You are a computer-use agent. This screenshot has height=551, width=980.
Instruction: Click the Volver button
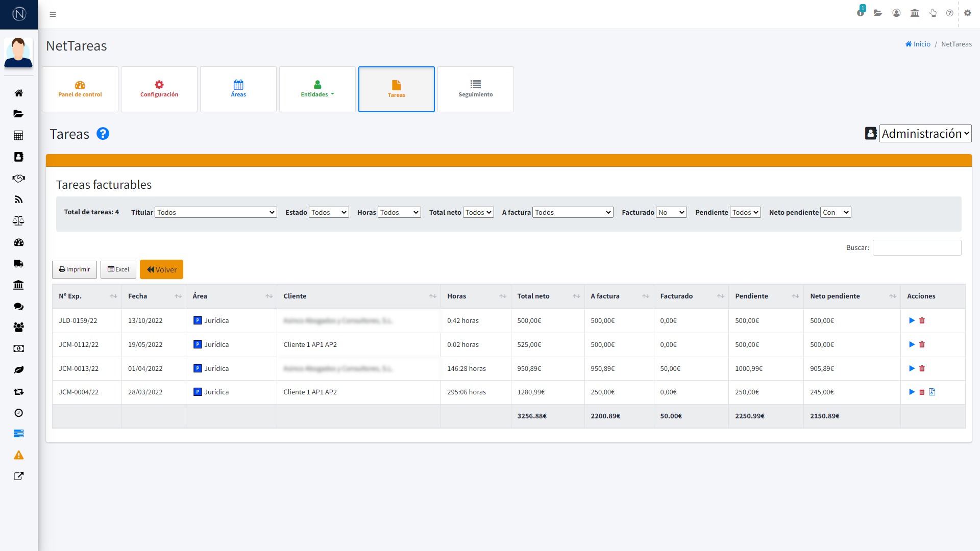(x=161, y=269)
